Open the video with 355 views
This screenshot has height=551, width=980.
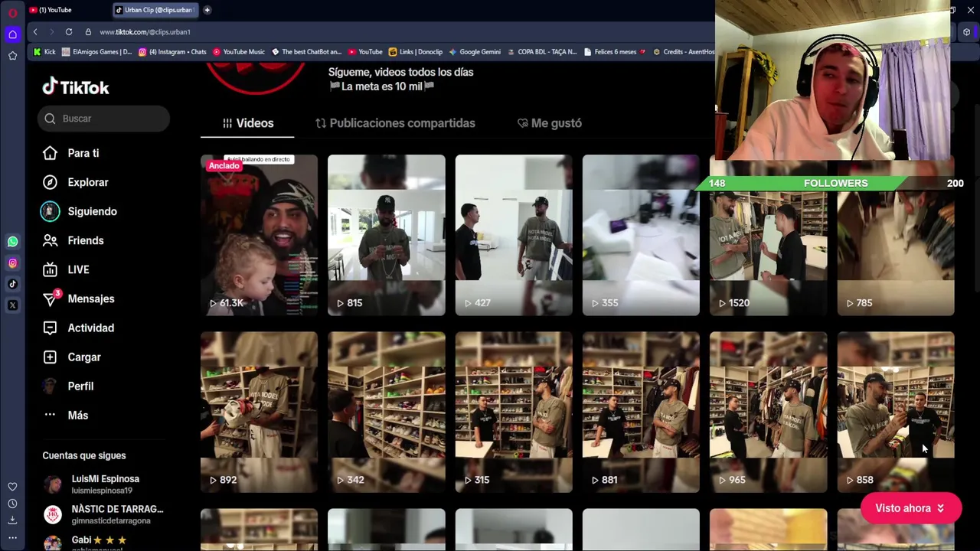(x=641, y=235)
